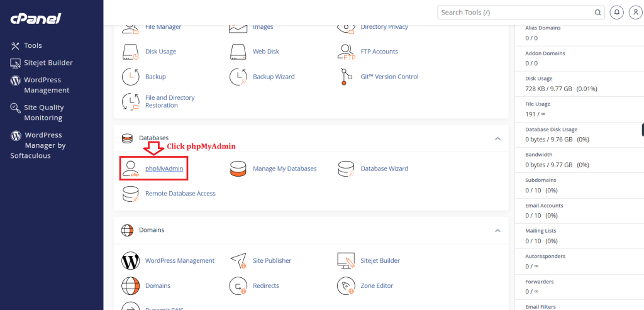This screenshot has width=644, height=310.
Task: Click the Domains globe icon
Action: [x=131, y=285]
